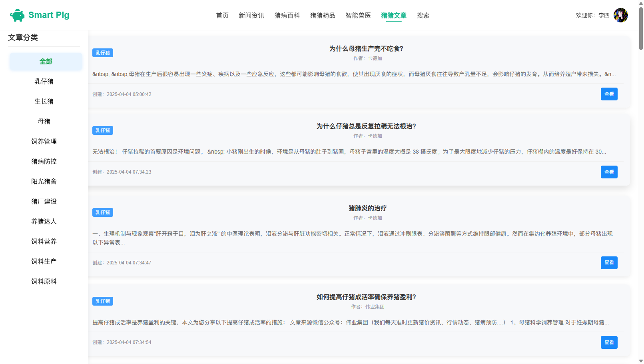
Task: Open the 新闻资讯 menu item
Action: pyautogui.click(x=251, y=15)
